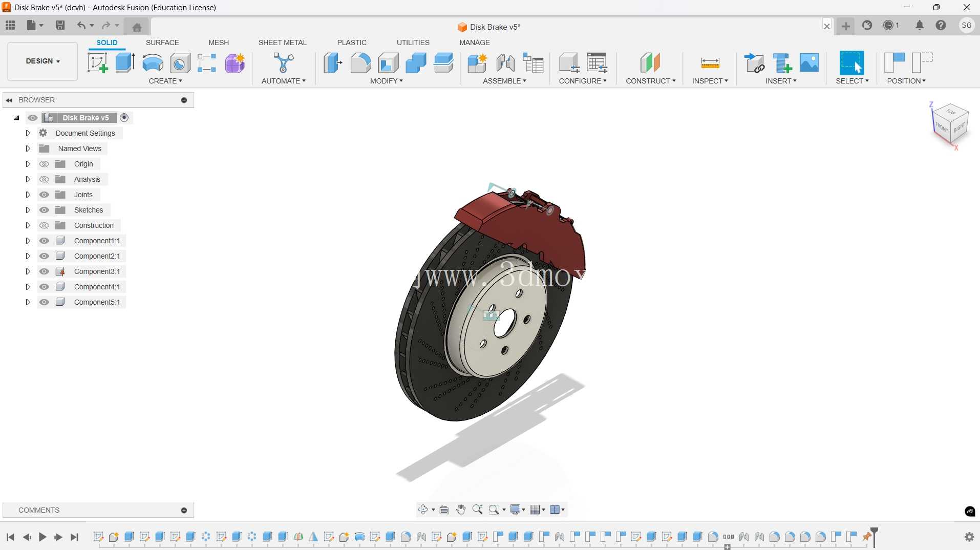Viewport: 980px width, 550px height.
Task: Expand the Named Views folder
Action: click(x=28, y=149)
